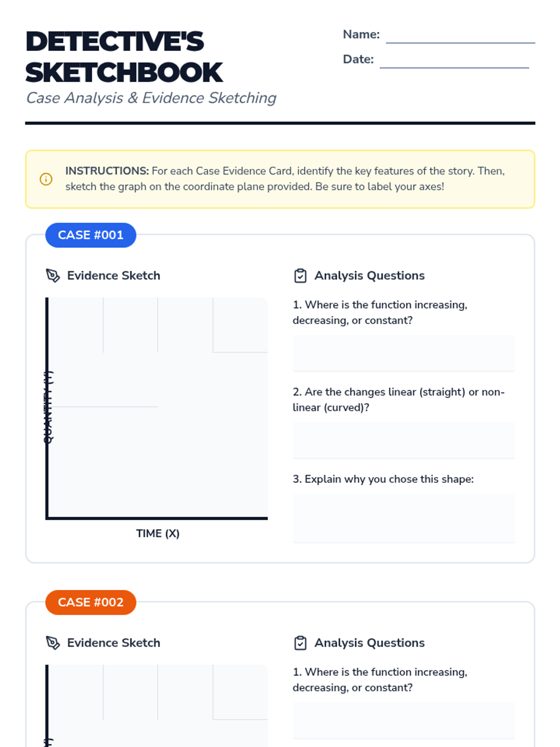
Task: Click the Case #001 Analysis Questions heading
Action: pos(369,275)
